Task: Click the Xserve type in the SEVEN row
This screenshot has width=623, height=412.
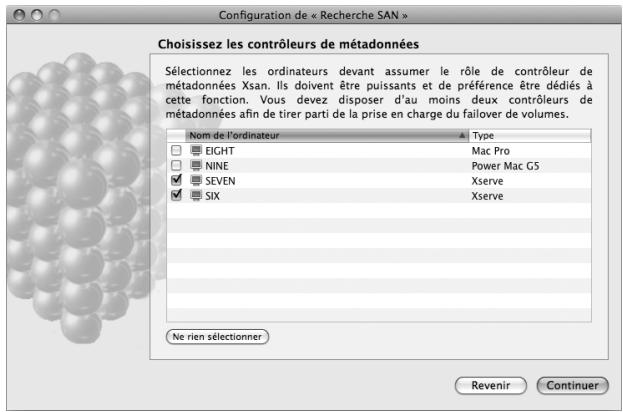Action: click(x=488, y=181)
